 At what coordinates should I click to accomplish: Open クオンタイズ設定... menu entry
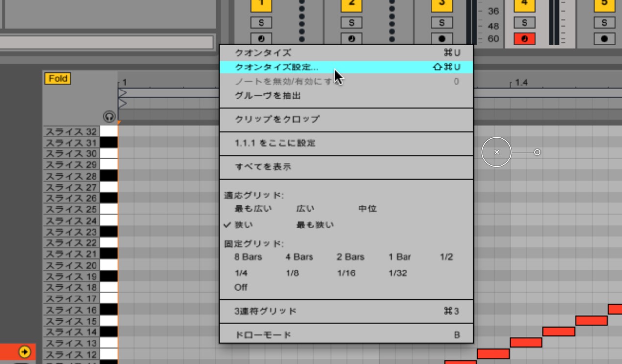pos(346,67)
